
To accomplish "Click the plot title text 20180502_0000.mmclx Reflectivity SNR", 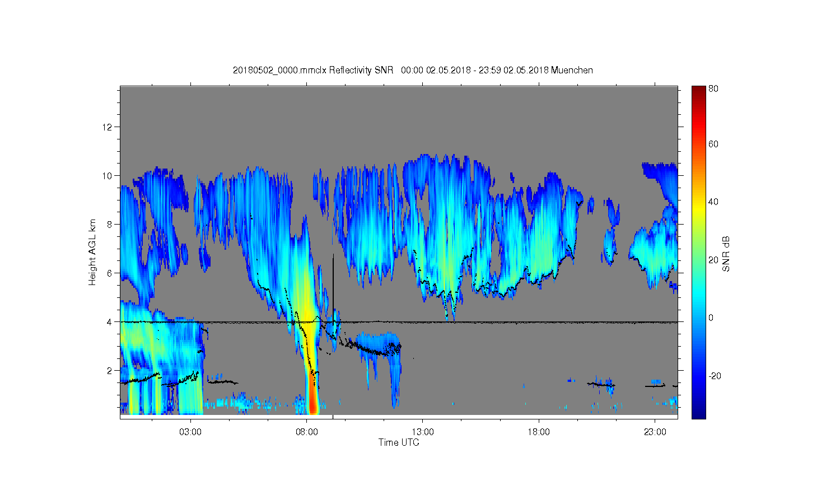I will 313,71.
